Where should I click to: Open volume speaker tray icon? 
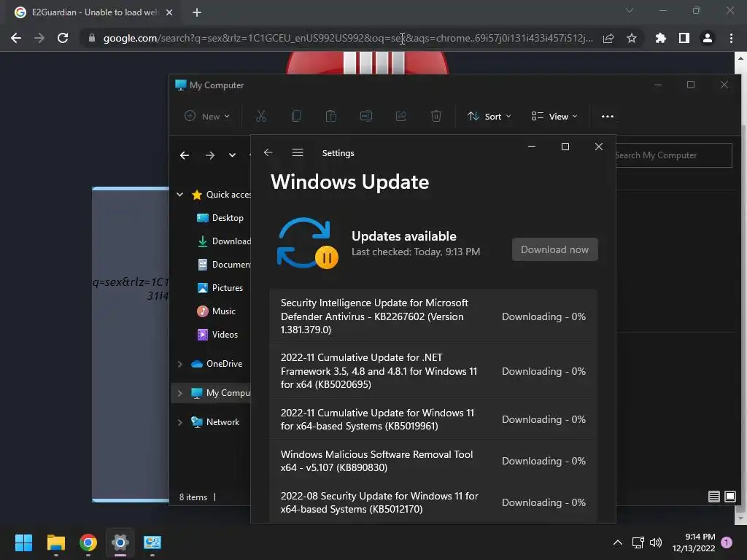click(x=656, y=542)
